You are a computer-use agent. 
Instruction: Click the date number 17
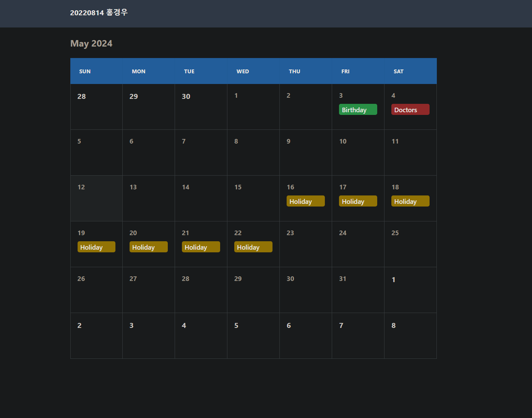pyautogui.click(x=343, y=187)
